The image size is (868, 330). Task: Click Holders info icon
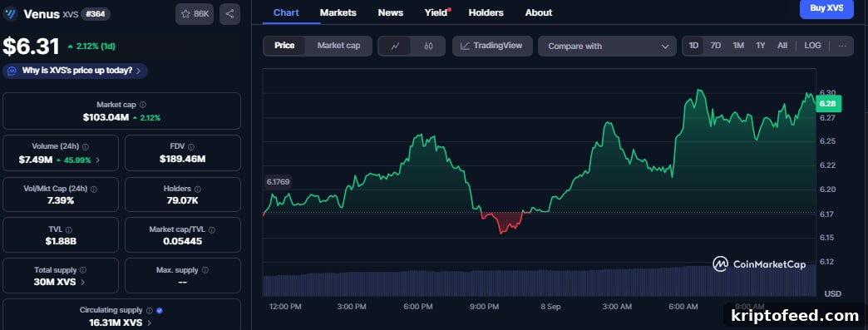[x=199, y=189]
